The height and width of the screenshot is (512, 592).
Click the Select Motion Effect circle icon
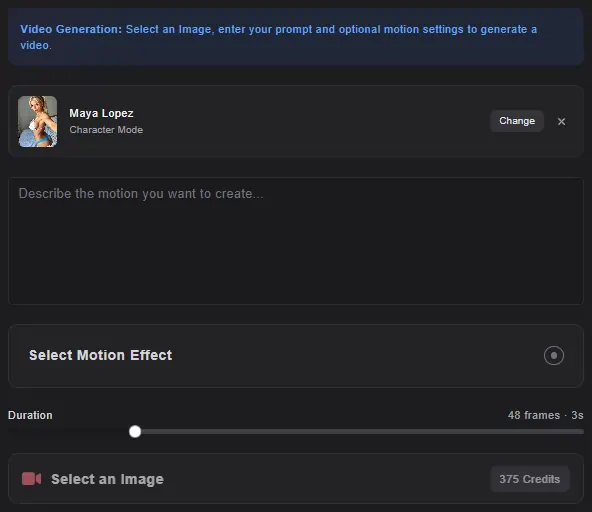pyautogui.click(x=554, y=356)
